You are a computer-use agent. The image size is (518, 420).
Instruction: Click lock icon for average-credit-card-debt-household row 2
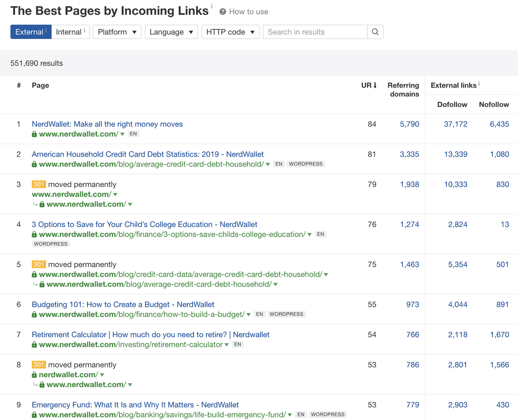pos(35,164)
